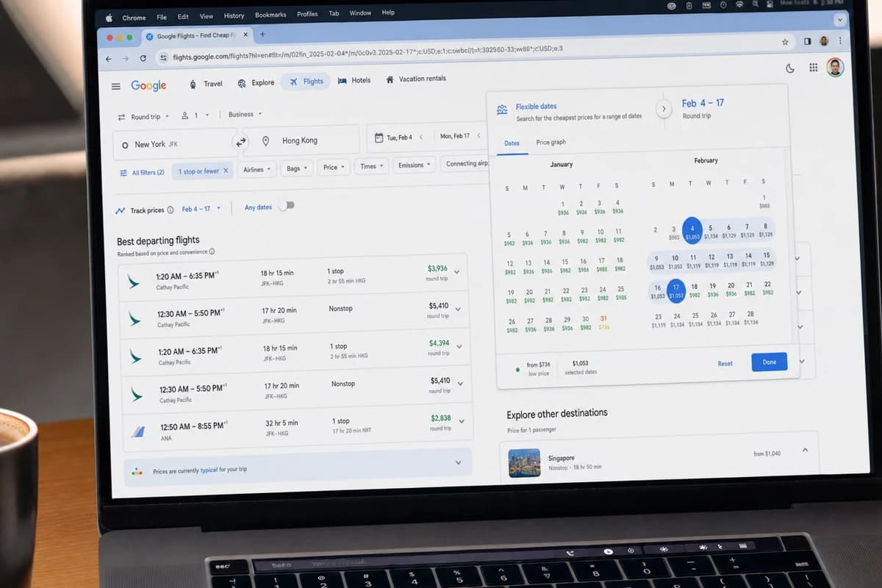This screenshot has width=882, height=588.
Task: Switch to the Hotels tab
Action: pyautogui.click(x=354, y=80)
